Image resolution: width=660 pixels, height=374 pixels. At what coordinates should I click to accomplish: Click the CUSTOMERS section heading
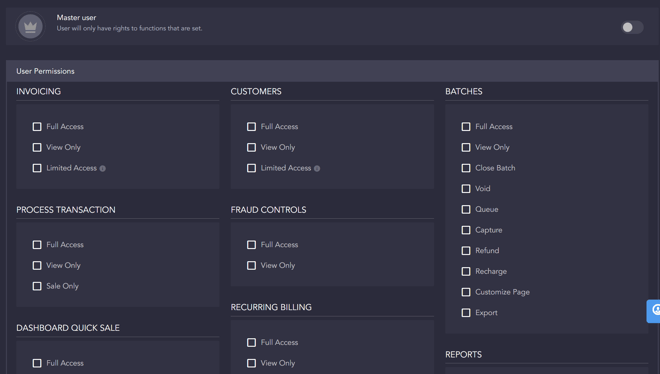point(256,91)
